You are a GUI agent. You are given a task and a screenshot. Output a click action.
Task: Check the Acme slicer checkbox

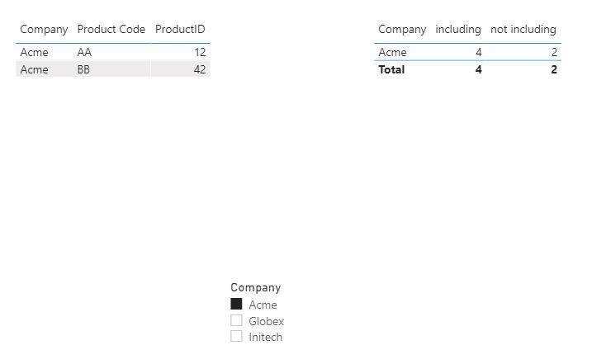[236, 304]
